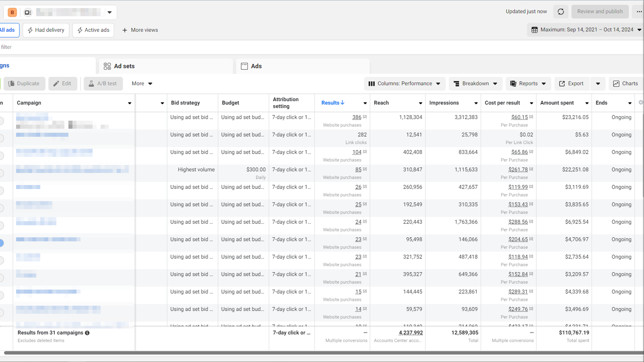
Task: Click the plus icon to add a column
Action: [x=641, y=103]
